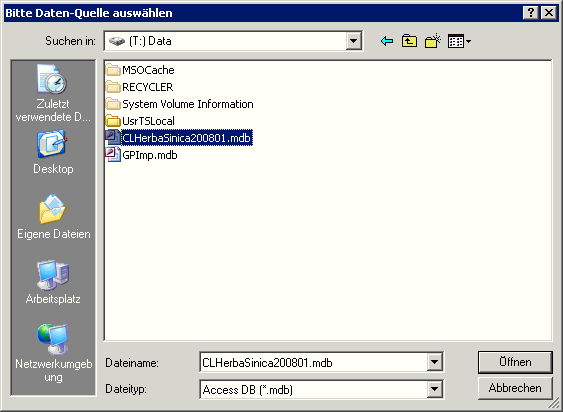Screen dimensions: 563x412
Task: Click the Abbrechen button
Action: tap(515, 388)
